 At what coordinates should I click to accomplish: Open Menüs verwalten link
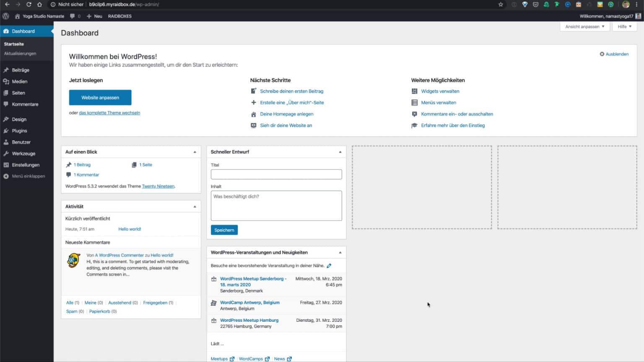(439, 102)
